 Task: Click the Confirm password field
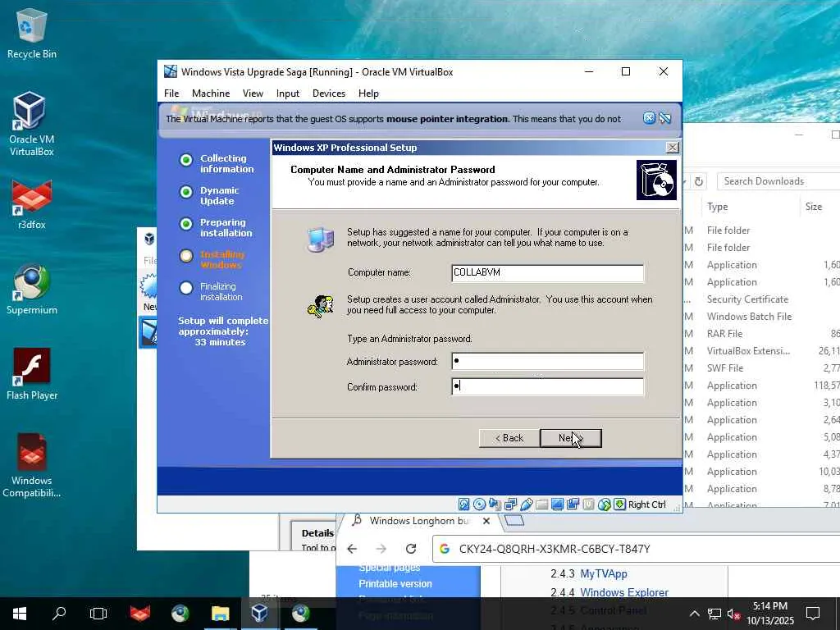pos(547,386)
